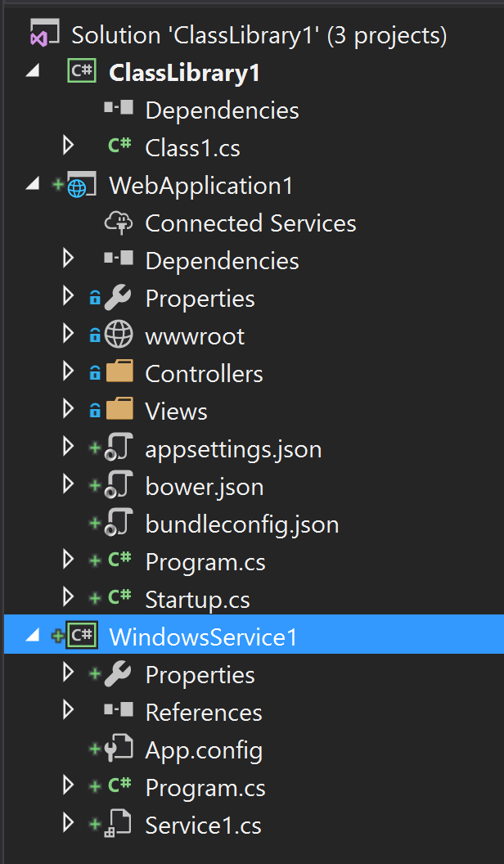Click the bundleconfig.json entry

pos(241,524)
